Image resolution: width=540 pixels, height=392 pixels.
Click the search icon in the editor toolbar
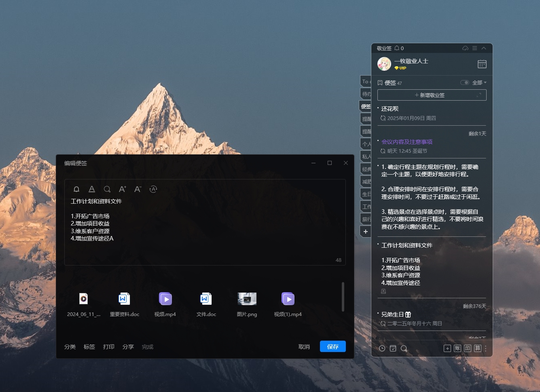click(x=107, y=189)
